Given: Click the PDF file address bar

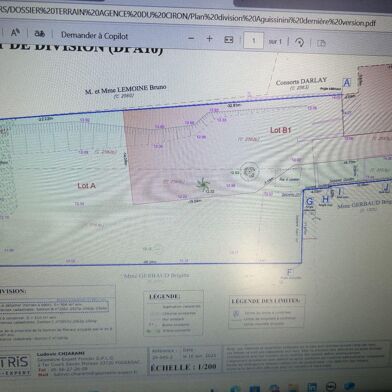Looking at the screenshot, I should click(188, 16).
